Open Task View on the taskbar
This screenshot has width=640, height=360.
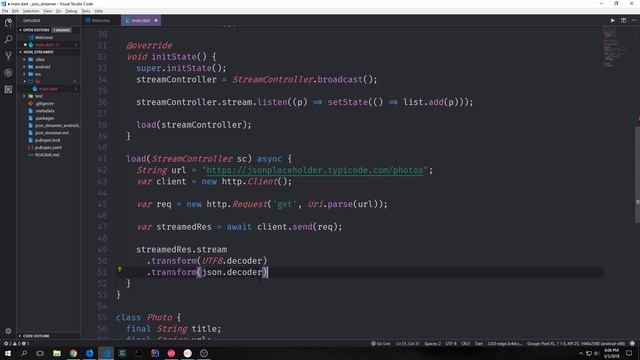[40, 353]
